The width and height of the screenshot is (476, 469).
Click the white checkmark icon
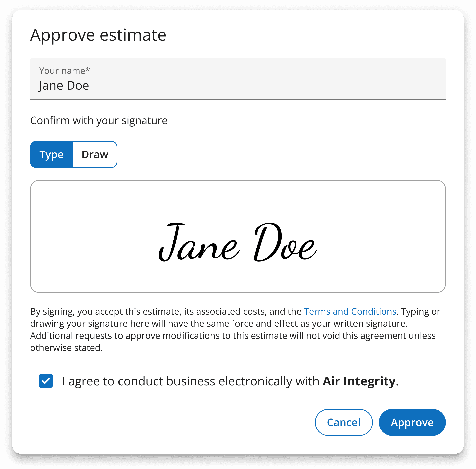[x=46, y=381]
